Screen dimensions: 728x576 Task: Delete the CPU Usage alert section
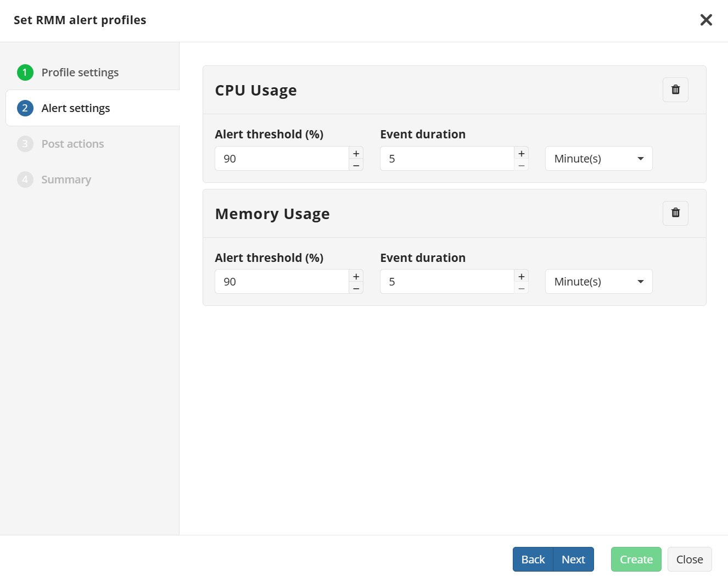coord(675,90)
